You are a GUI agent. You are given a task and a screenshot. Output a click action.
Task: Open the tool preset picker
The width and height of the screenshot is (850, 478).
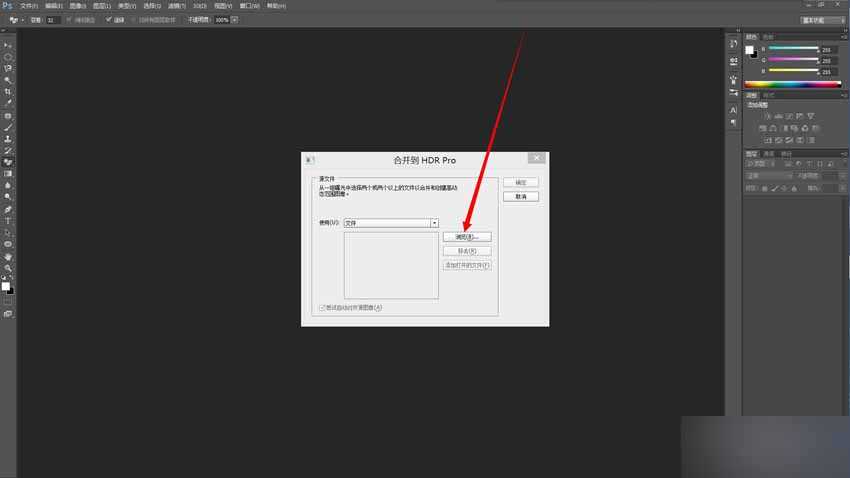(x=16, y=20)
